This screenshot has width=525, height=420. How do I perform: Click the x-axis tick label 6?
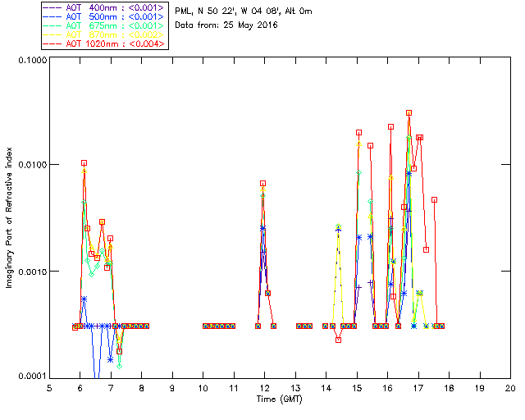click(x=80, y=388)
